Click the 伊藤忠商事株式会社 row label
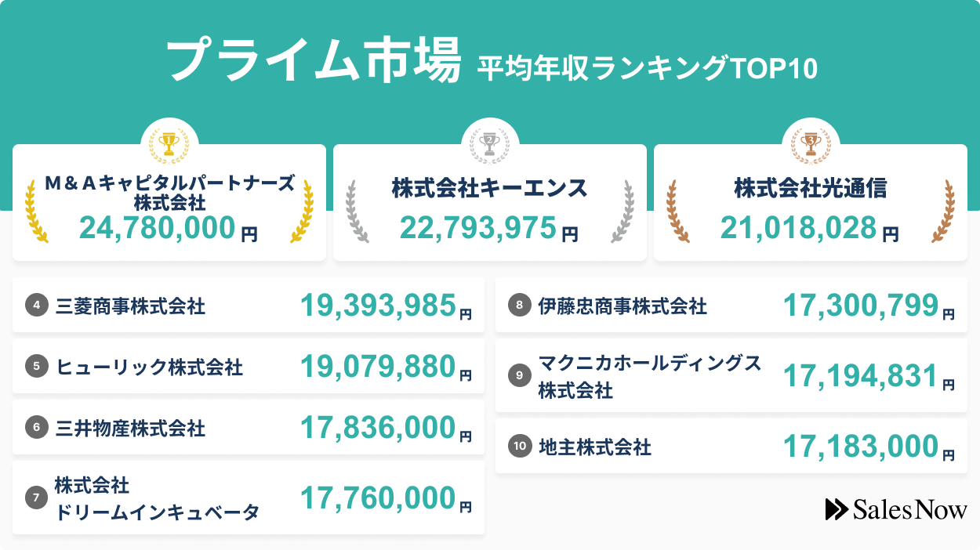Viewport: 980px width, 550px height. click(x=622, y=306)
